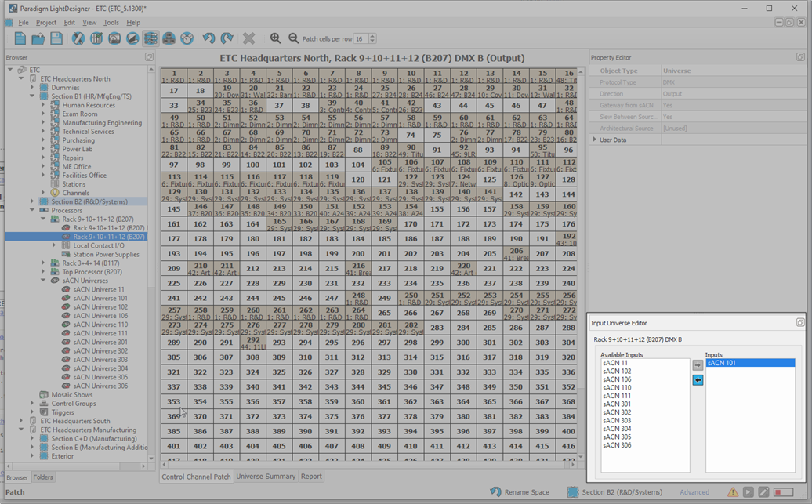Open the Tools menu
812x504 pixels.
111,22
